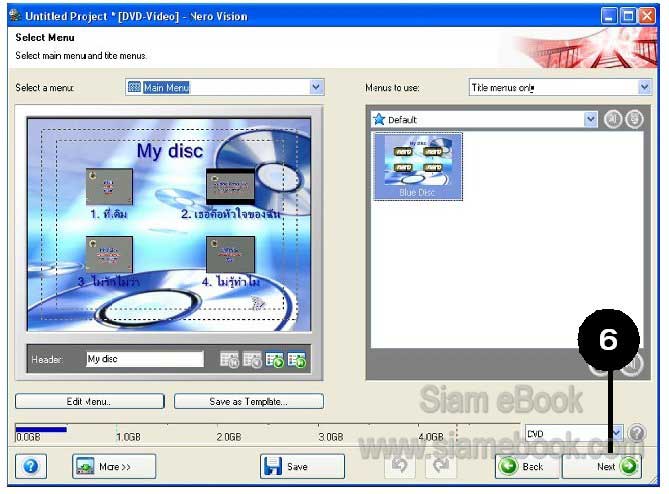Close the Nero Vision window
669x494 pixels.
pos(647,16)
